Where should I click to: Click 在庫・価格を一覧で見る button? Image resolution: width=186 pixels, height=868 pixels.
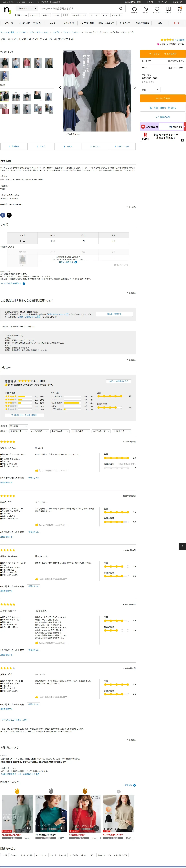[x=163, y=108]
